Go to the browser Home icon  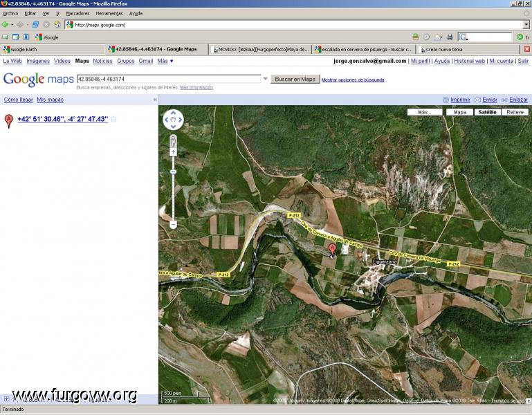click(x=57, y=25)
